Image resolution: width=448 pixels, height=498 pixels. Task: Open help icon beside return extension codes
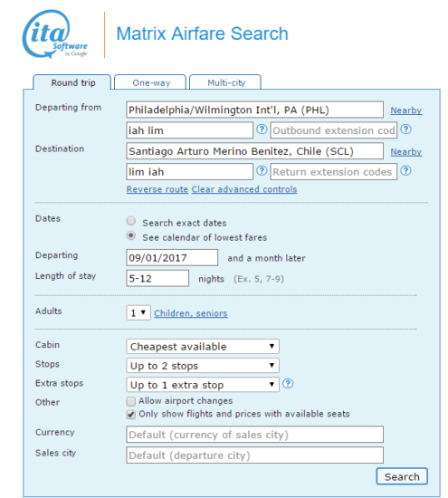[x=405, y=171]
